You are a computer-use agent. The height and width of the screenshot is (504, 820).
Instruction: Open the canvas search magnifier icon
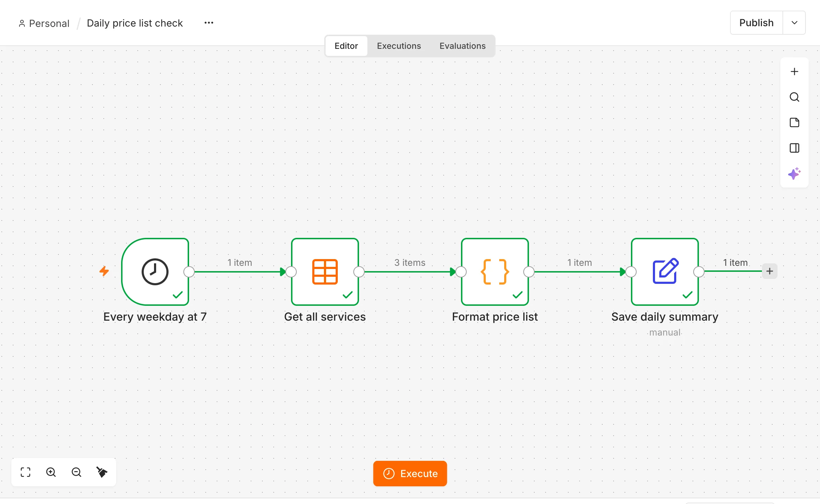pos(794,97)
